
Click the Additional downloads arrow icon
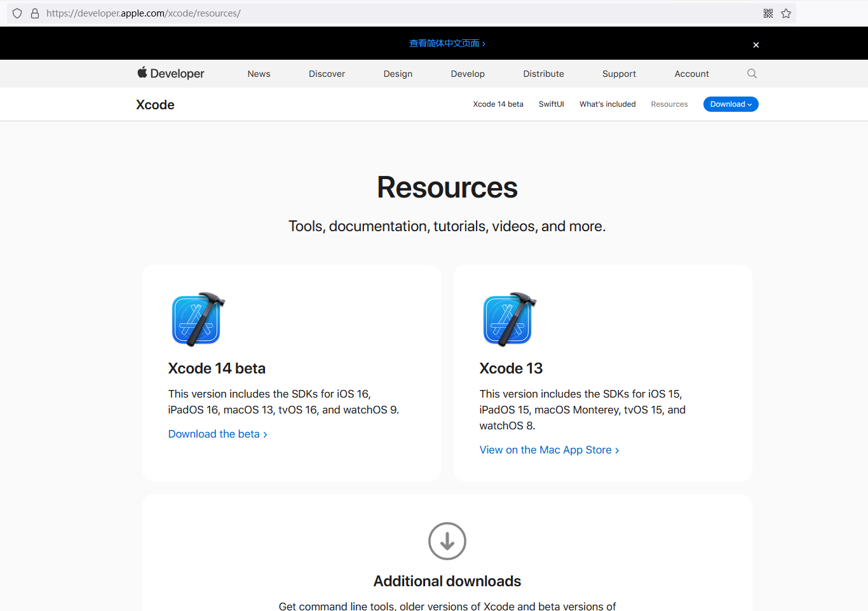pos(447,541)
